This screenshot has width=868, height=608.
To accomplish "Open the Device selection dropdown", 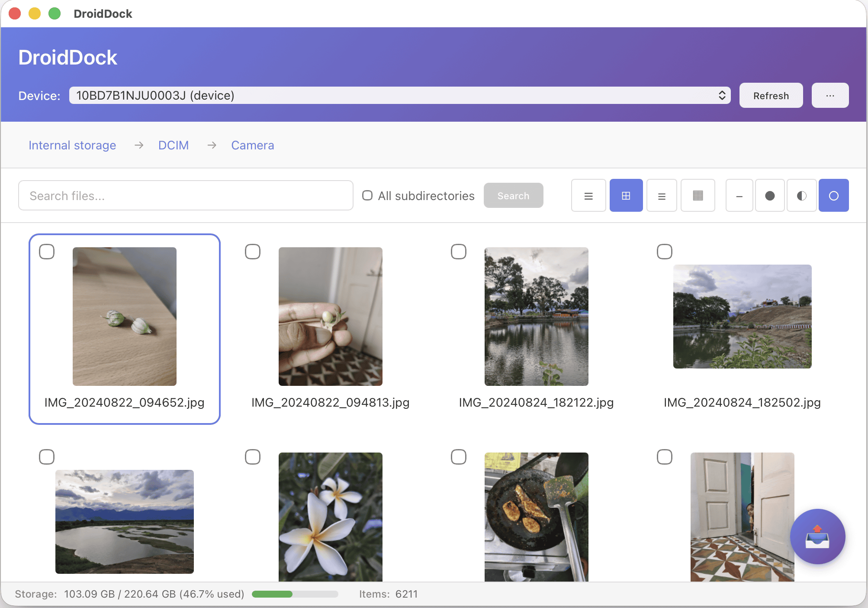I will [399, 95].
